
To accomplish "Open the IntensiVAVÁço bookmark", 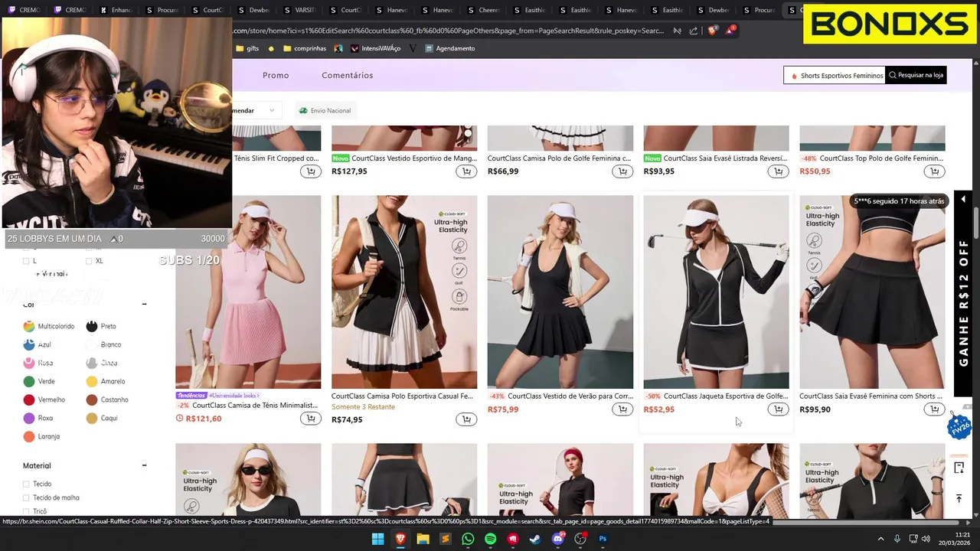I will (x=376, y=48).
